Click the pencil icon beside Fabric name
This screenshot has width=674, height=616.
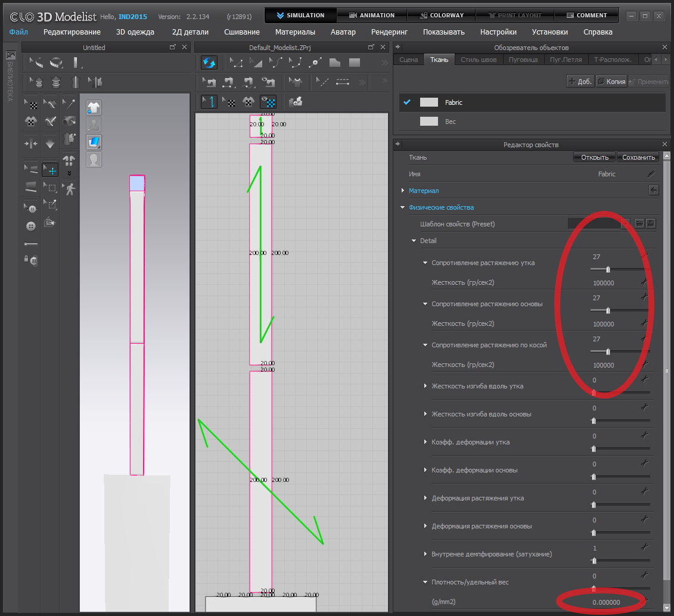[651, 174]
